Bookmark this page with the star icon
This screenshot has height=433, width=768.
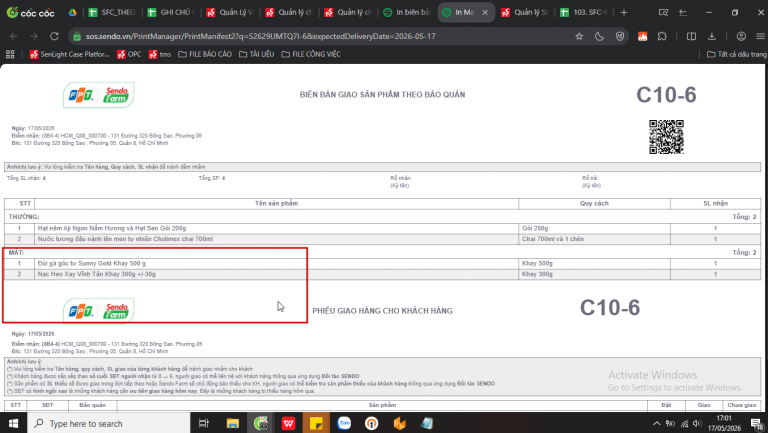coord(579,36)
